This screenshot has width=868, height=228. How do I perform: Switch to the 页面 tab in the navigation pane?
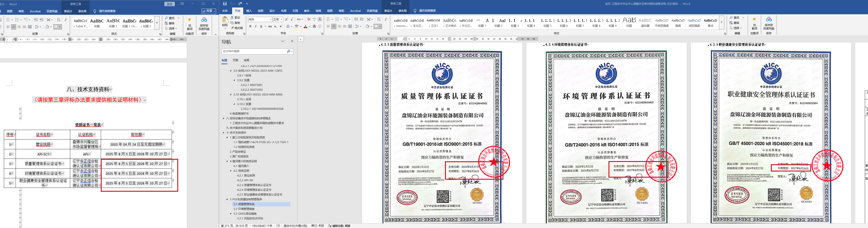click(x=236, y=60)
